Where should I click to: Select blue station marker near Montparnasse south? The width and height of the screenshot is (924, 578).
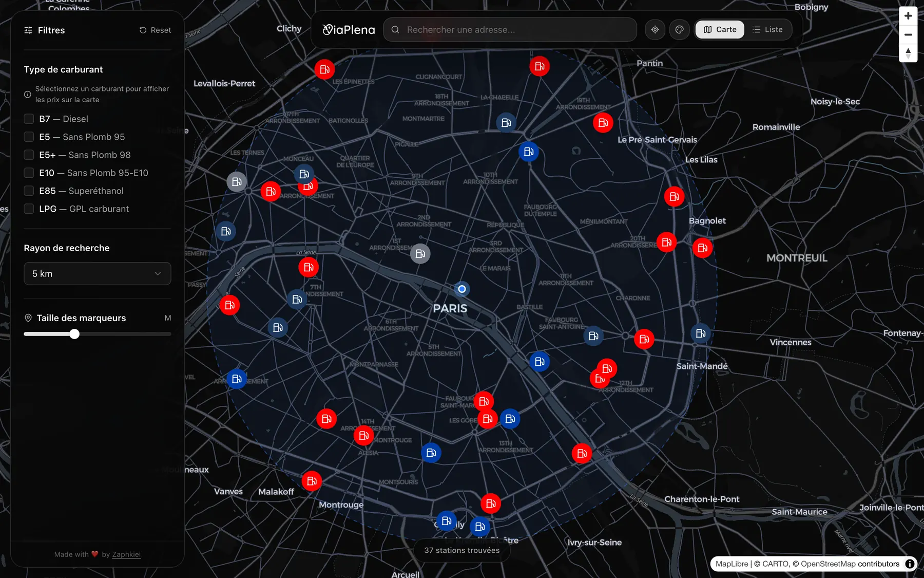tap(431, 453)
